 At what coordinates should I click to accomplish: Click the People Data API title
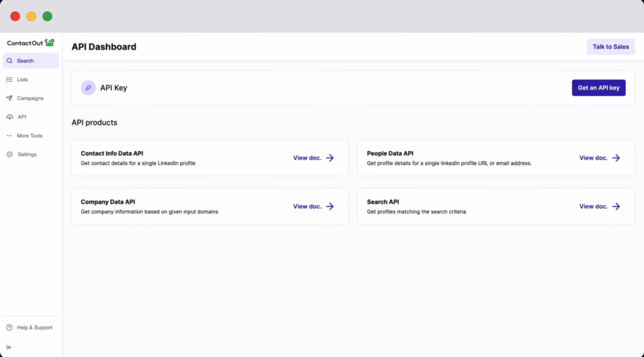coord(390,154)
